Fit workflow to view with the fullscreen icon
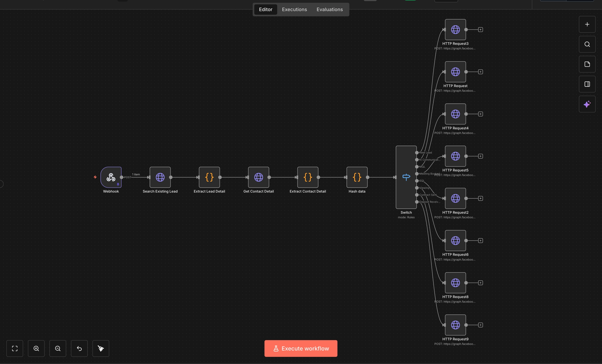The image size is (602, 364). pos(15,348)
